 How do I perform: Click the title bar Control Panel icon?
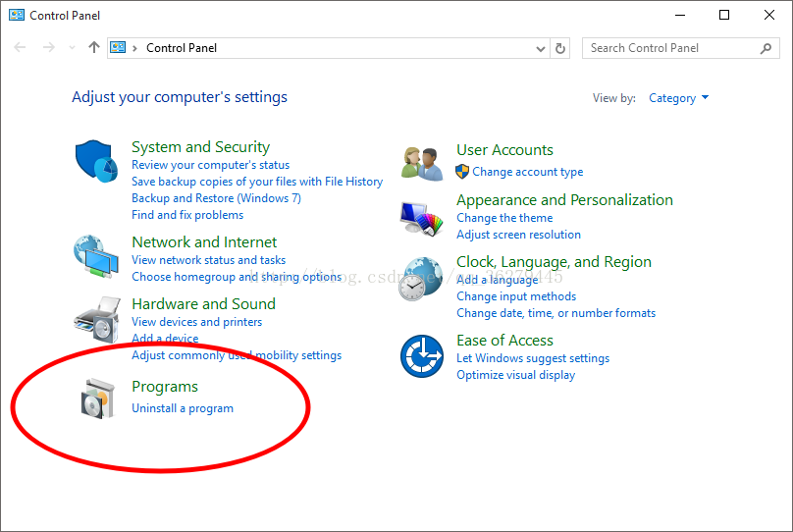(16, 15)
